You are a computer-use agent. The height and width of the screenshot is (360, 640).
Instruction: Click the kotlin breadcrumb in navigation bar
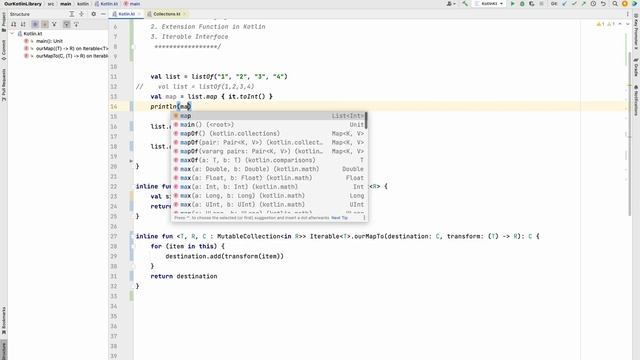83,4
